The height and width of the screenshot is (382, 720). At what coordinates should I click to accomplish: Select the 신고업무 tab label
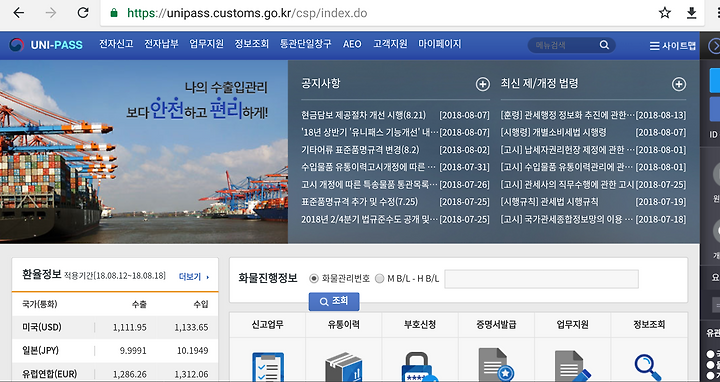pyautogui.click(x=267, y=325)
